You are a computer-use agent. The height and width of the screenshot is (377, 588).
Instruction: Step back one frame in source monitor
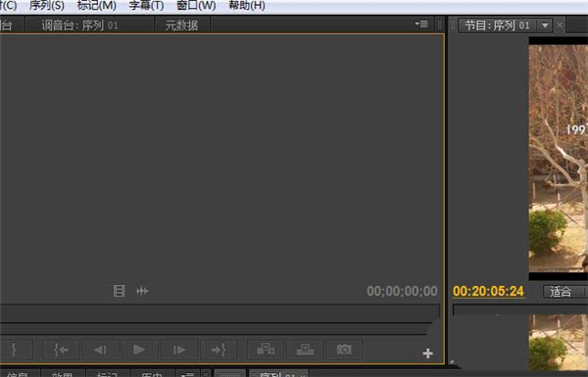[x=100, y=350]
